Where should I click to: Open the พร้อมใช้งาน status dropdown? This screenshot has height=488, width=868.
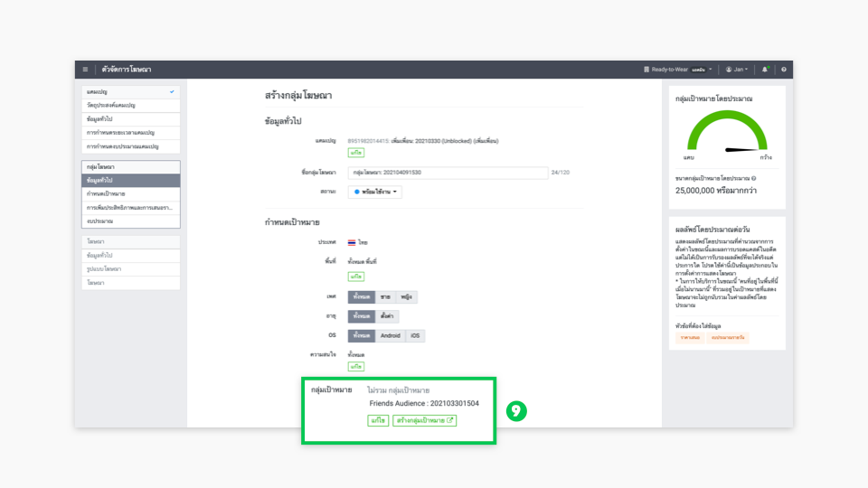(x=375, y=192)
